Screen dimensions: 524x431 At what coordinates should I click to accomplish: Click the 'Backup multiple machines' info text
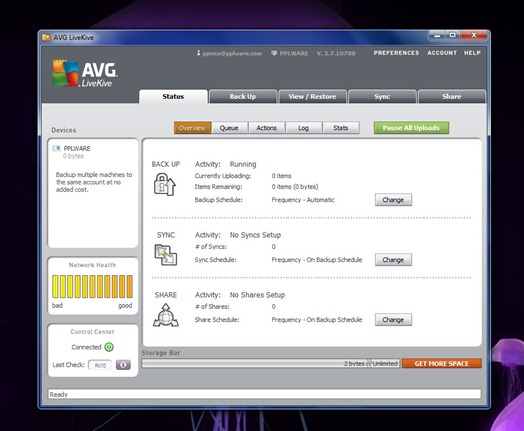[x=94, y=182]
